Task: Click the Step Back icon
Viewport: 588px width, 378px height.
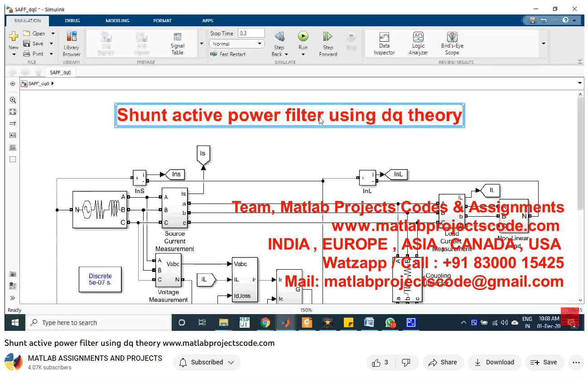Action: (279, 37)
